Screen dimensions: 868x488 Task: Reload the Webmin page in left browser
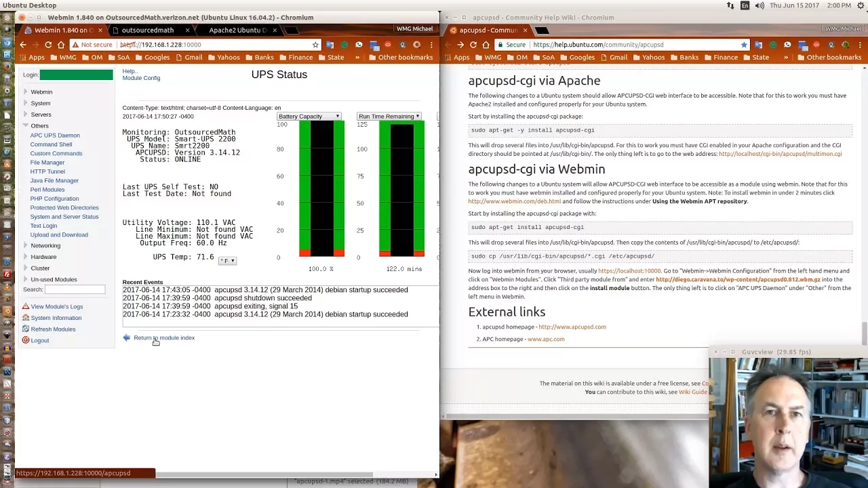pos(48,45)
